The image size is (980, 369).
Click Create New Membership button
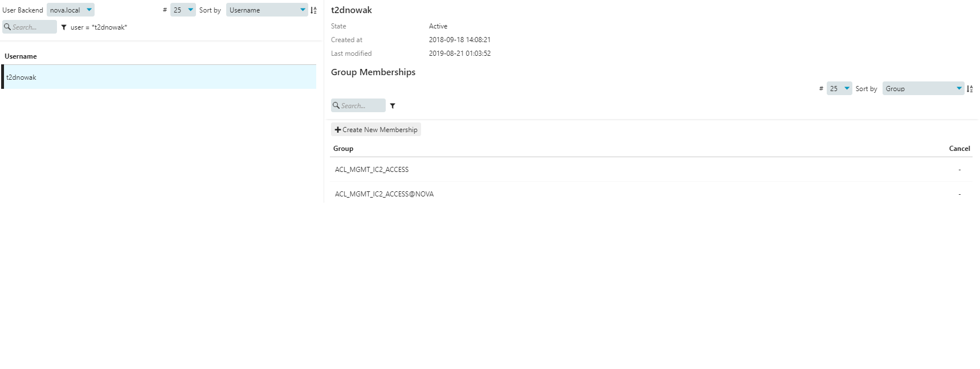(x=376, y=130)
